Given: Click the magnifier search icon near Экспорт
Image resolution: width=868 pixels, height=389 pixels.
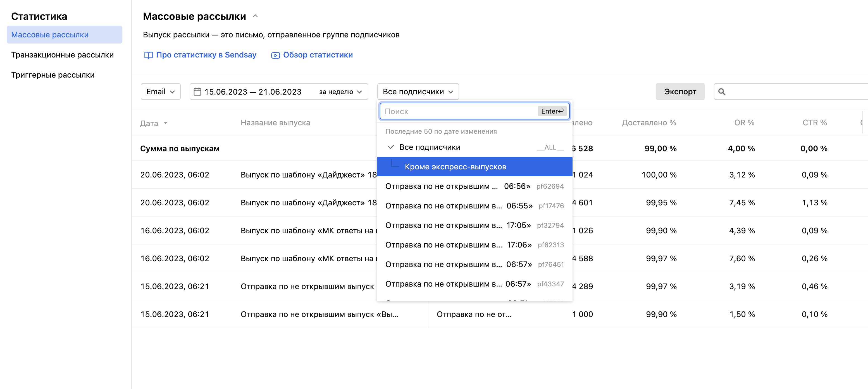Looking at the screenshot, I should (722, 91).
